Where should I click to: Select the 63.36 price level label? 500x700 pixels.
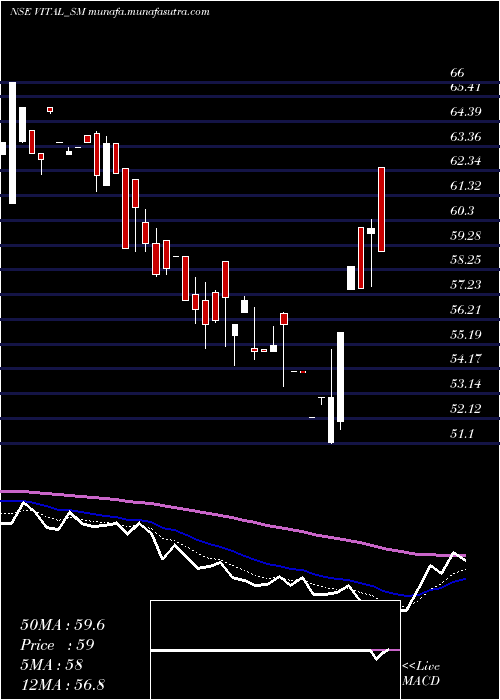click(466, 136)
